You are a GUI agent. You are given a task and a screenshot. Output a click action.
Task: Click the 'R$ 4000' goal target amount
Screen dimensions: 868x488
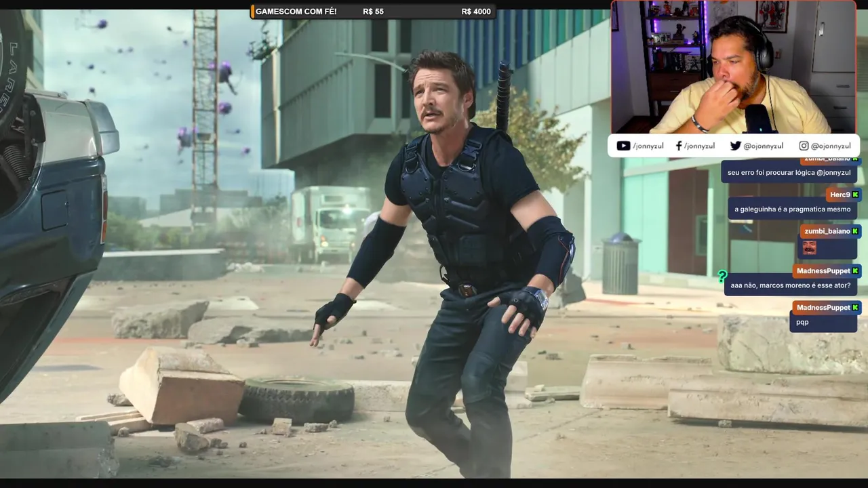(476, 12)
